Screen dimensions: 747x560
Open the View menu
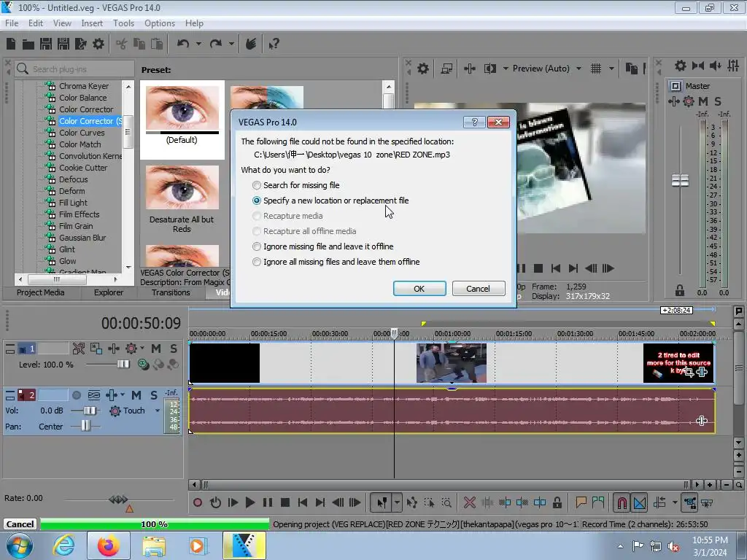(x=62, y=23)
